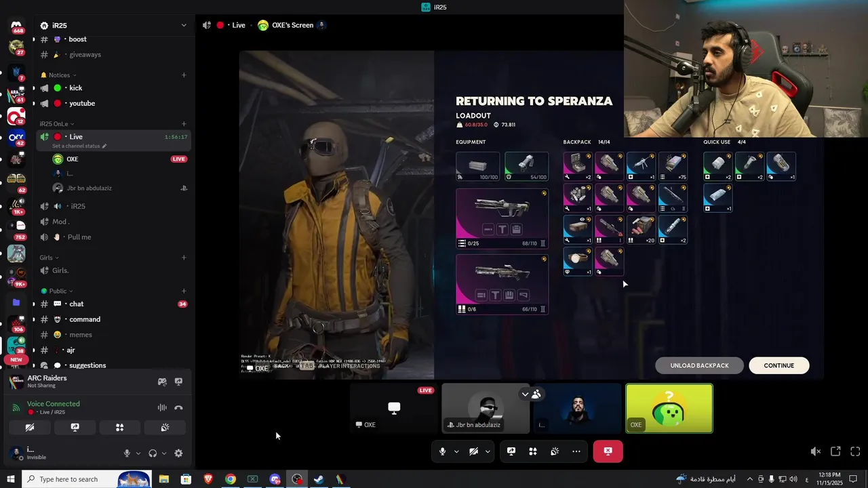Open User Settings gear icon
This screenshot has width=868, height=488.
(x=178, y=453)
